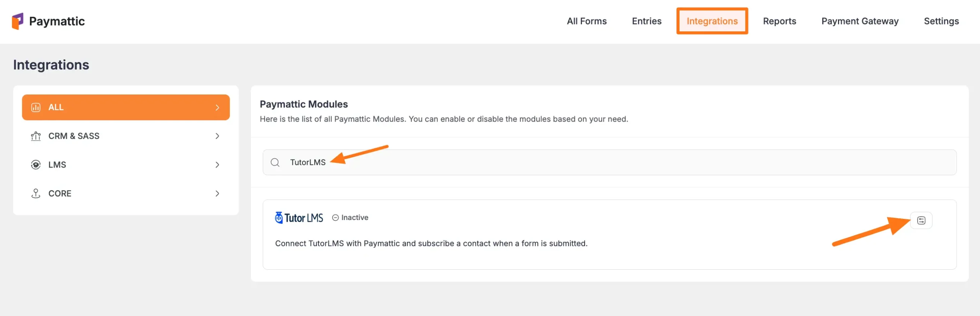Click the CRM & SASS category icon
The height and width of the screenshot is (316, 980).
click(x=36, y=136)
